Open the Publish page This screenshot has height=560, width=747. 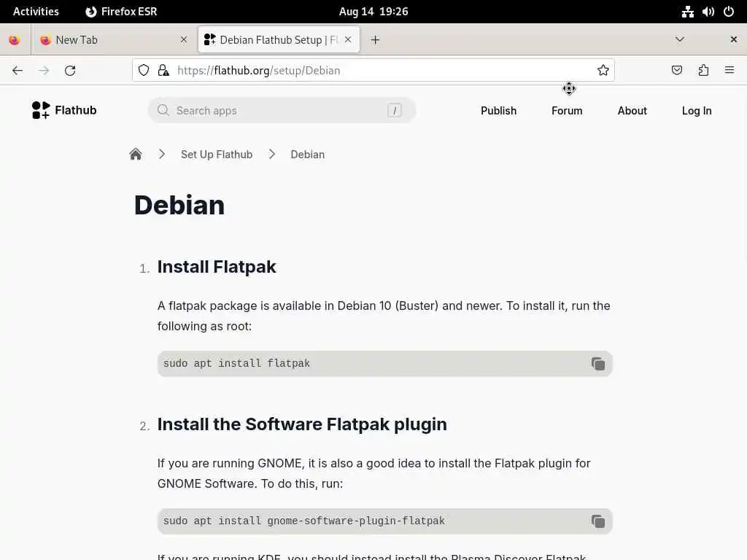click(498, 111)
